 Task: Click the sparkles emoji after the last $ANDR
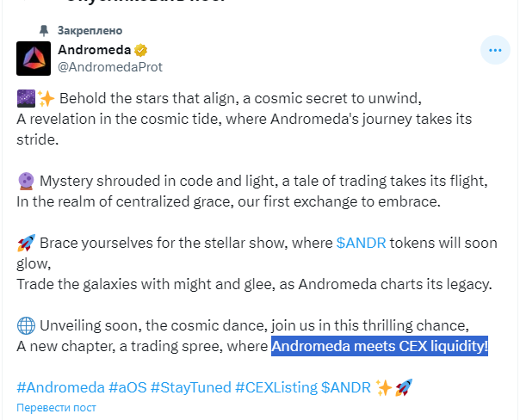pos(384,388)
